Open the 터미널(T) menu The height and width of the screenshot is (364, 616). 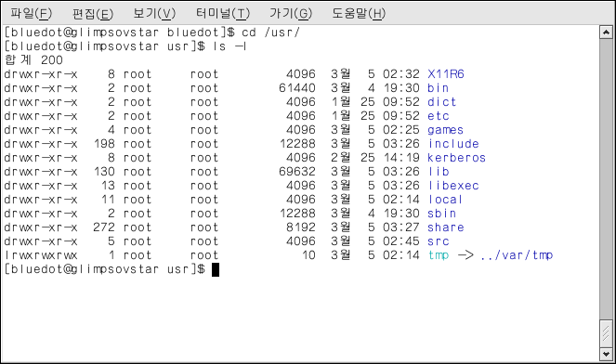point(223,14)
